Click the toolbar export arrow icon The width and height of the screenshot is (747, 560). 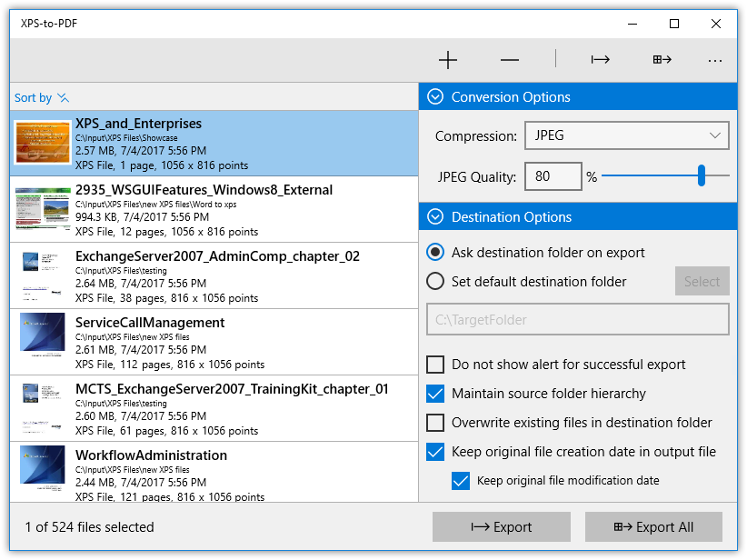[600, 60]
